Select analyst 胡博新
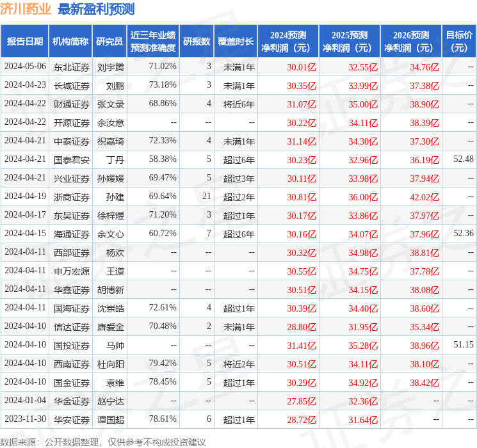477x448 pixels. pyautogui.click(x=110, y=290)
